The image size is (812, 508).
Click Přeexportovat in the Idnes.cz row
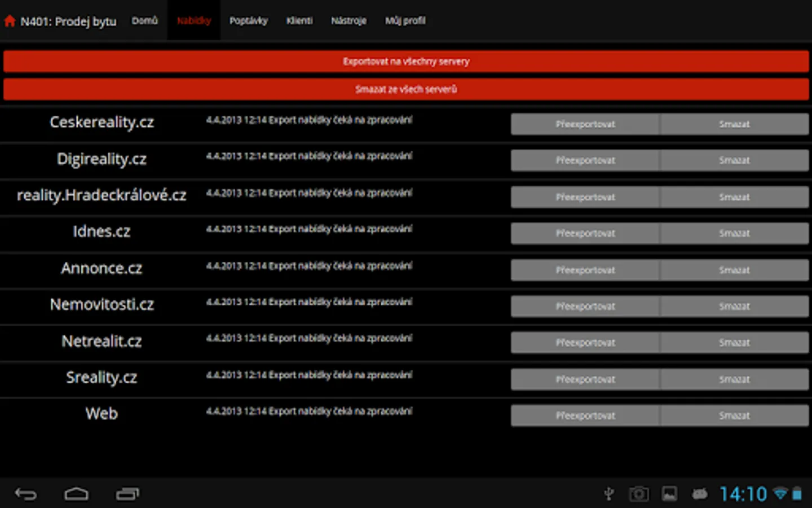[x=585, y=233]
